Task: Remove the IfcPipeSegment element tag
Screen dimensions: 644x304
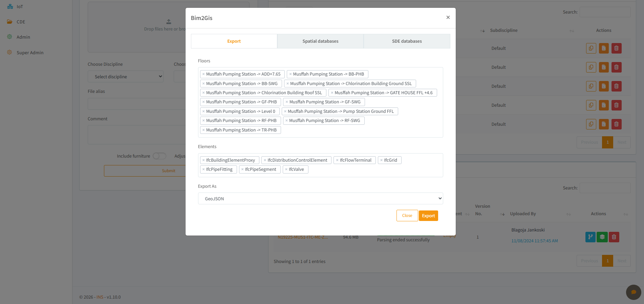Action: (x=242, y=169)
